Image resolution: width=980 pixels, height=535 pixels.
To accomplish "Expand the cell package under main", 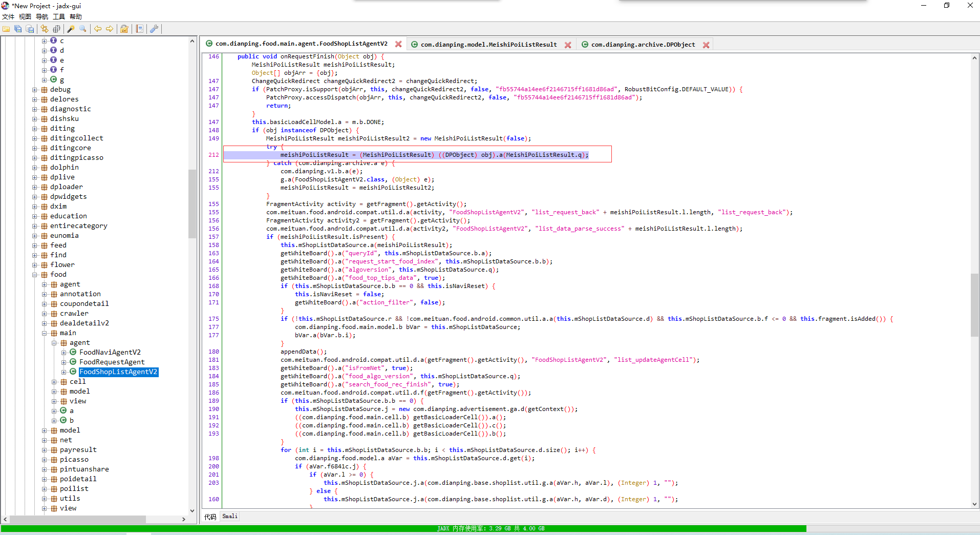I will [54, 382].
